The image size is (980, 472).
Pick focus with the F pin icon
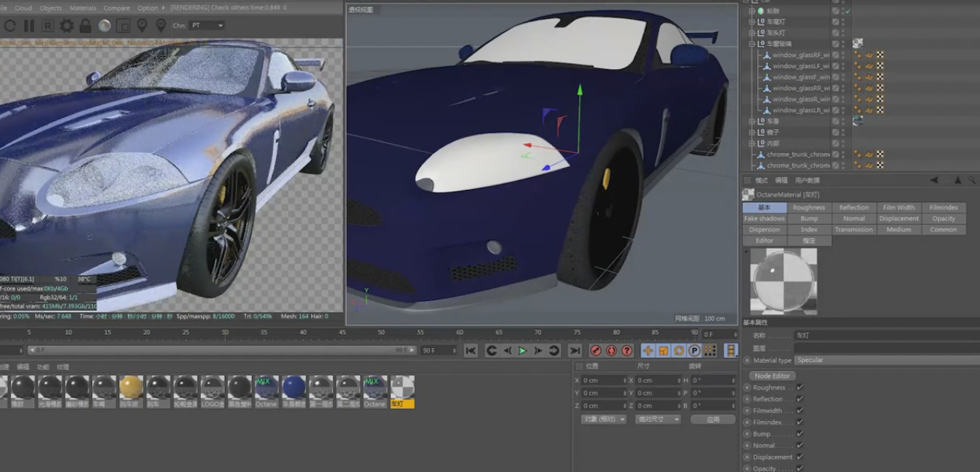coord(141,26)
